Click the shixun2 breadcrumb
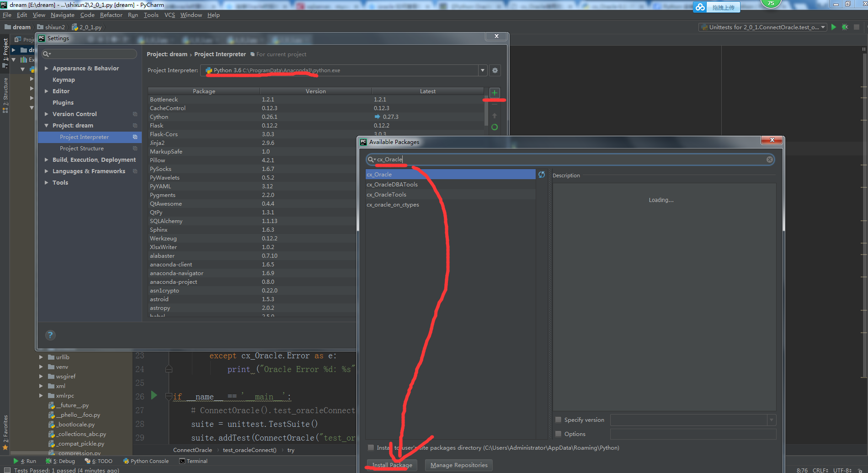 tap(51, 27)
